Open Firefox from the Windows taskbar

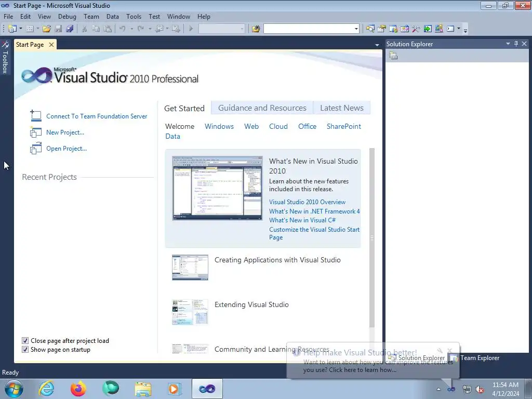click(x=78, y=389)
